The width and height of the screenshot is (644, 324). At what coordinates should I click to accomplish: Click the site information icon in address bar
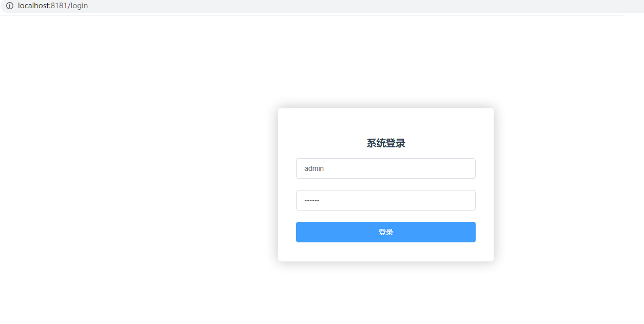[x=9, y=6]
